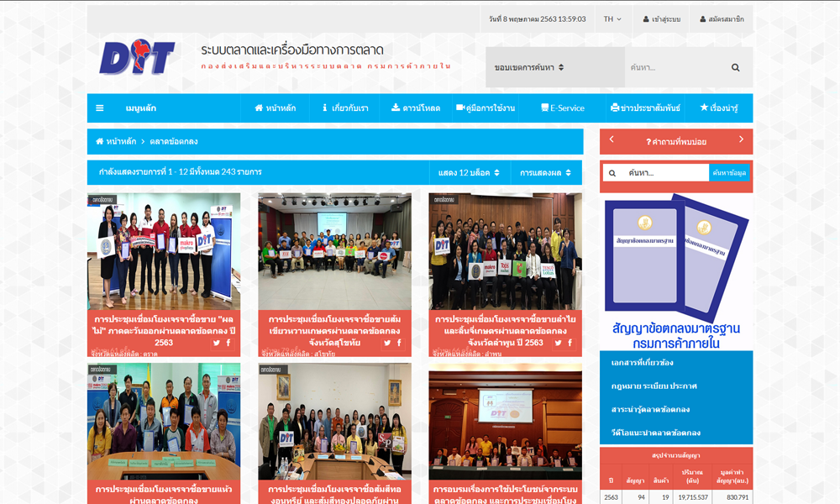The image size is (840, 504).
Task: Open the ลำไยและลิ้นจี่ ลำพูน meeting photo
Action: [x=505, y=251]
